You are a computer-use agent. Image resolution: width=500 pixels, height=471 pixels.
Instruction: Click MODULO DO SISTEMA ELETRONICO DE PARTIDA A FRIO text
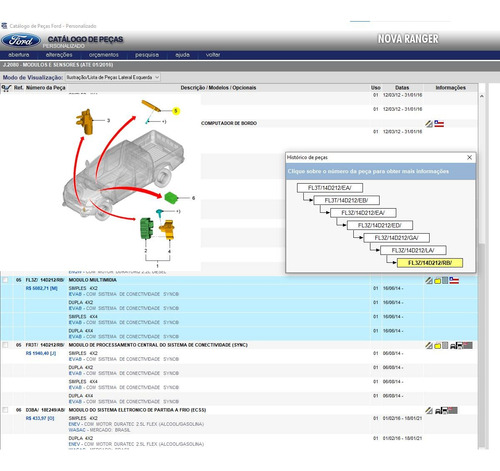pos(137,410)
